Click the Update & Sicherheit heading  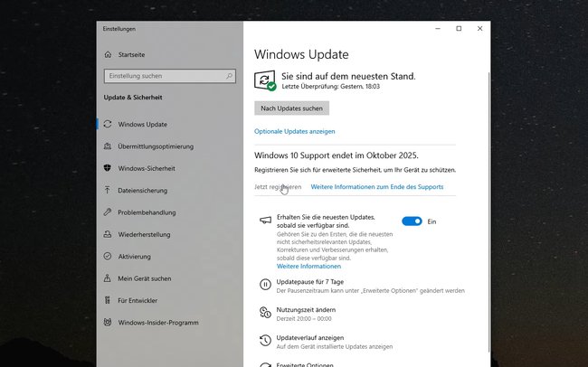click(133, 97)
